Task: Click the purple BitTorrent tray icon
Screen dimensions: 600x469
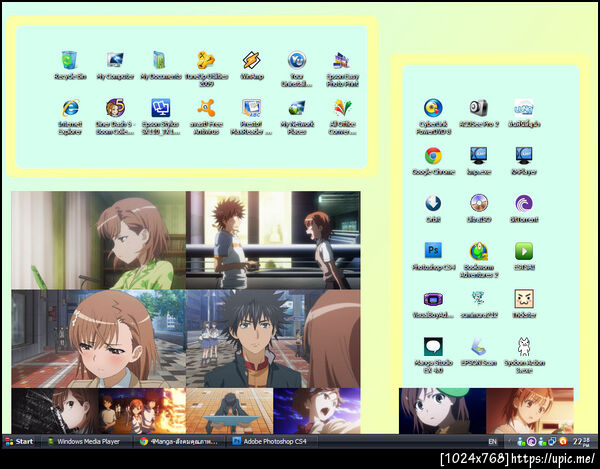Action: pyautogui.click(x=532, y=441)
